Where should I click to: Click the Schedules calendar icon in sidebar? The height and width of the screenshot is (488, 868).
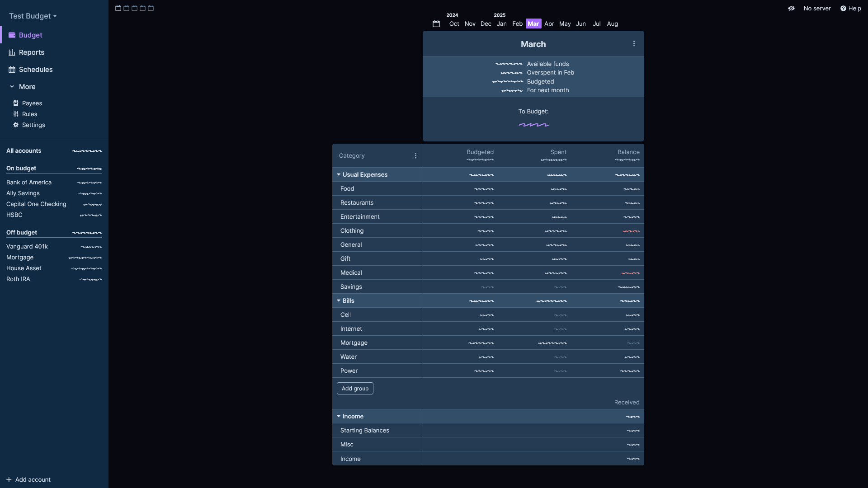click(12, 70)
